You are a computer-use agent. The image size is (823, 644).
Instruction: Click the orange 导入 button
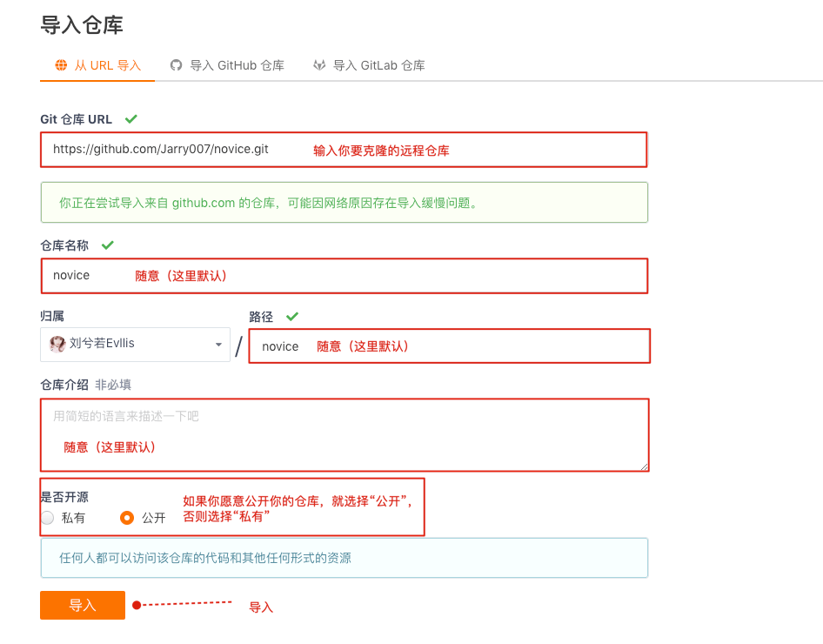(x=82, y=604)
